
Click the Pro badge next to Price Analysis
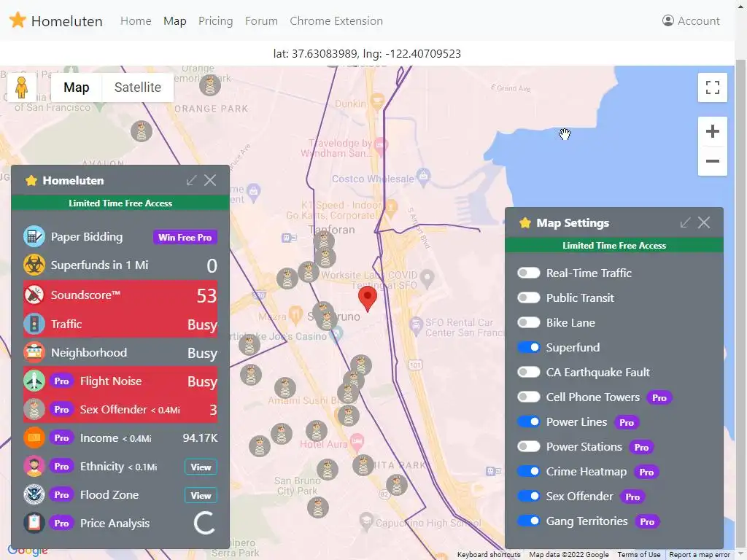61,524
